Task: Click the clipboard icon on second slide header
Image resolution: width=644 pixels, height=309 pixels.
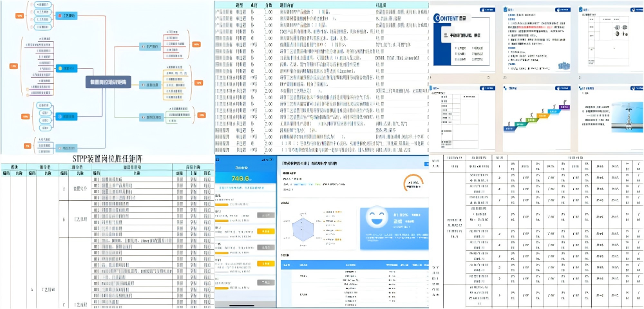Action: tap(506, 10)
